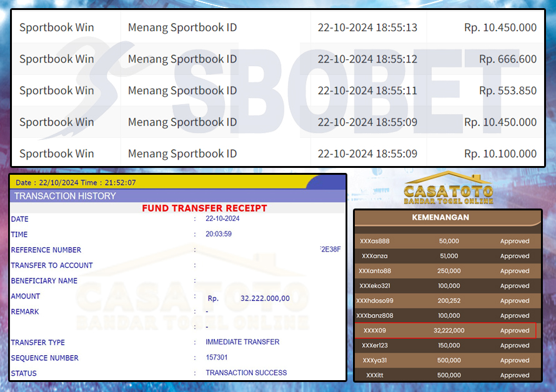This screenshot has height=392, width=556.
Task: Click sequence number 157301
Action: pyautogui.click(x=217, y=358)
